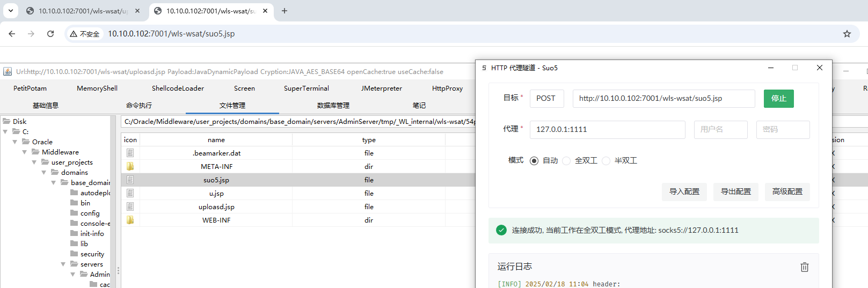The image size is (868, 288).
Task: Collapse the Oracle tree node
Action: click(x=15, y=142)
